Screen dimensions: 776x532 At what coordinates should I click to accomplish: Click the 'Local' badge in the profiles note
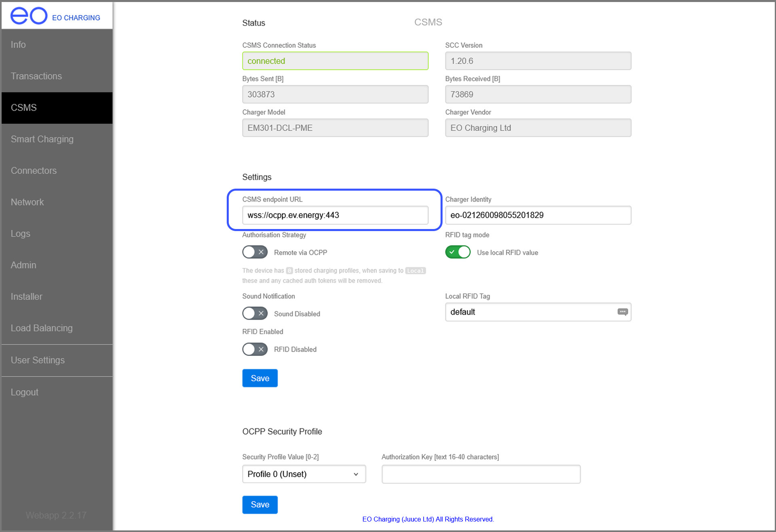click(415, 271)
